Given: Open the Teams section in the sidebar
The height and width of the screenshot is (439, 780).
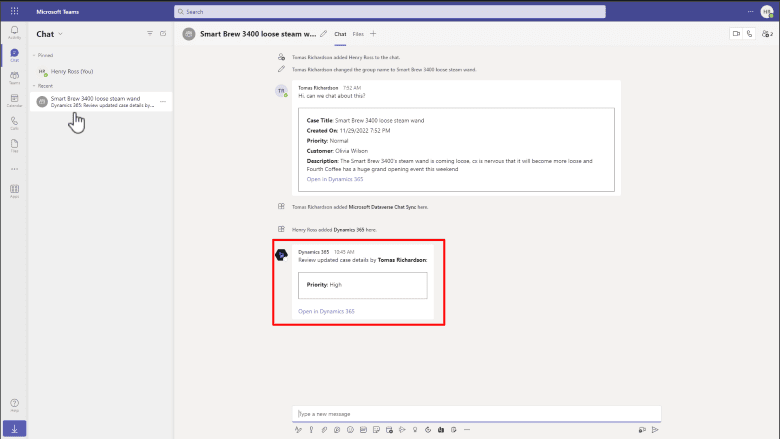Looking at the screenshot, I should (14, 78).
